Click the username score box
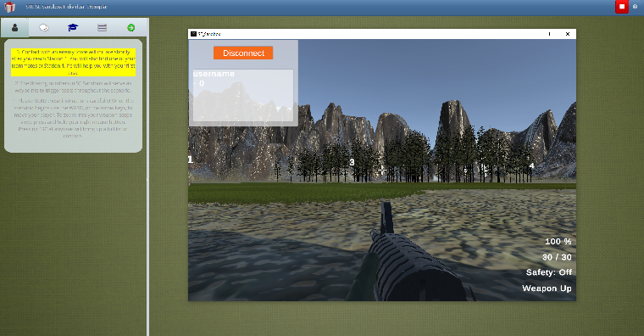Image resolution: width=644 pixels, height=336 pixels. click(x=243, y=95)
